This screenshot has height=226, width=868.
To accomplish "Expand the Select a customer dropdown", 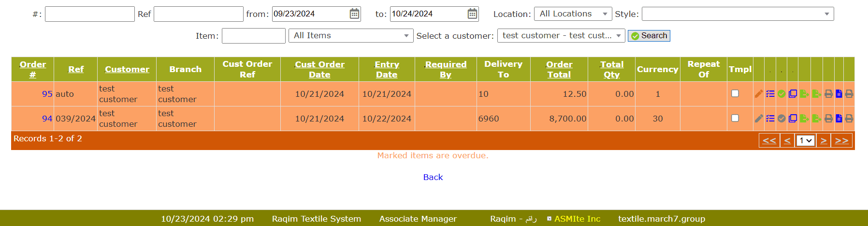I will (561, 36).
